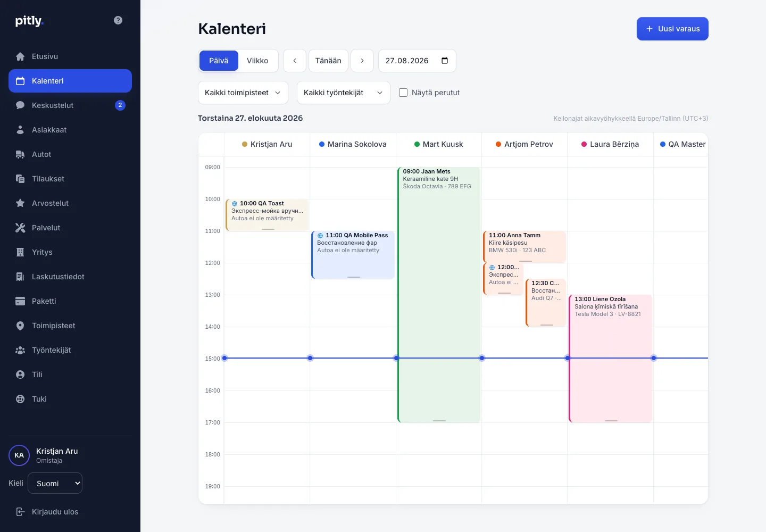Open the 13:00 Liene Ozola booking
The width and height of the screenshot is (766, 532).
(x=611, y=359)
